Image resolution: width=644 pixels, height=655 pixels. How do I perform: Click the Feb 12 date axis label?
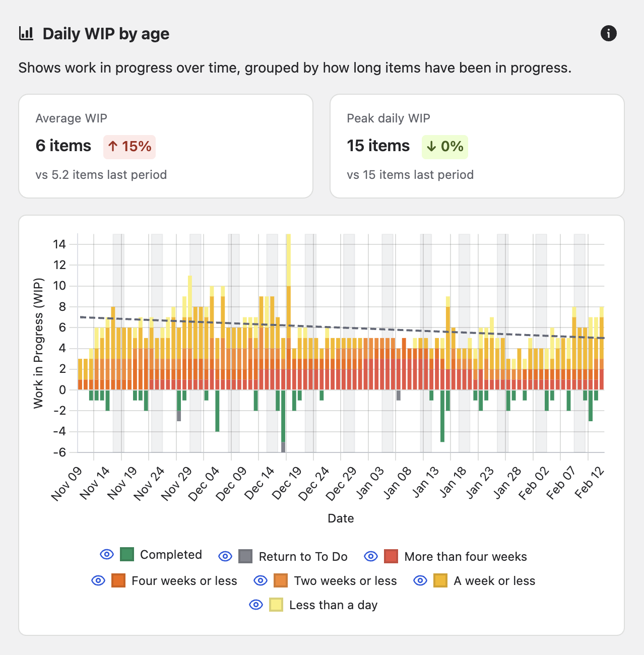click(589, 483)
